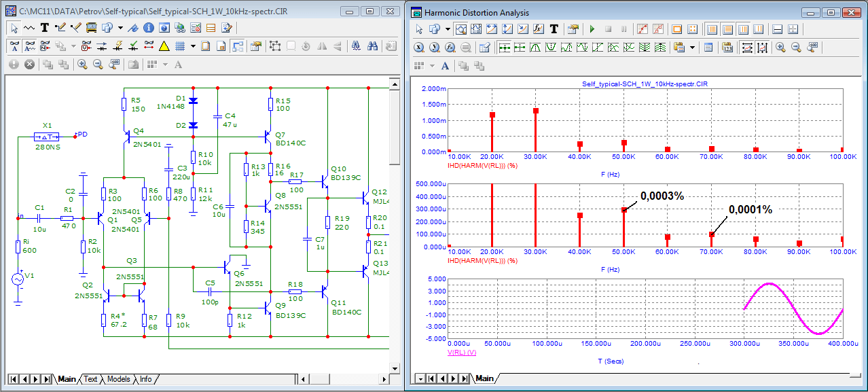Go to last page arrow in schematic tab bar
Screen dimensions: 868x392
point(47,379)
